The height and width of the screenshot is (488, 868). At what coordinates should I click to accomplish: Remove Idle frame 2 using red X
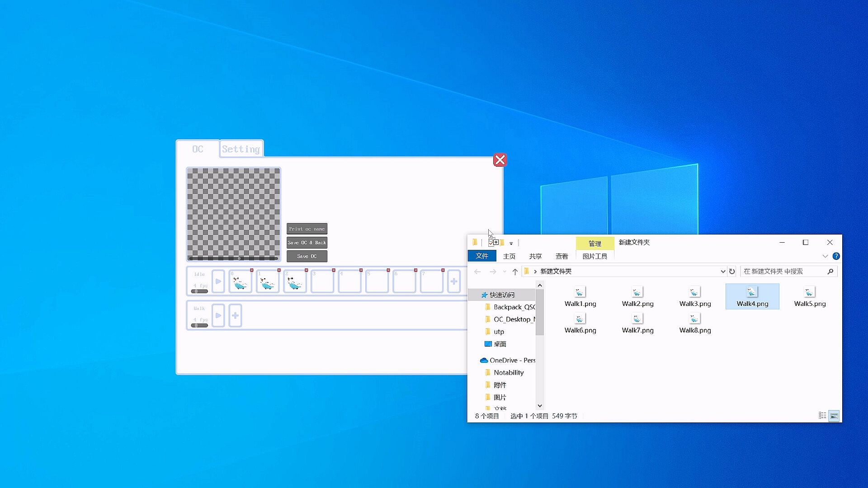click(307, 270)
